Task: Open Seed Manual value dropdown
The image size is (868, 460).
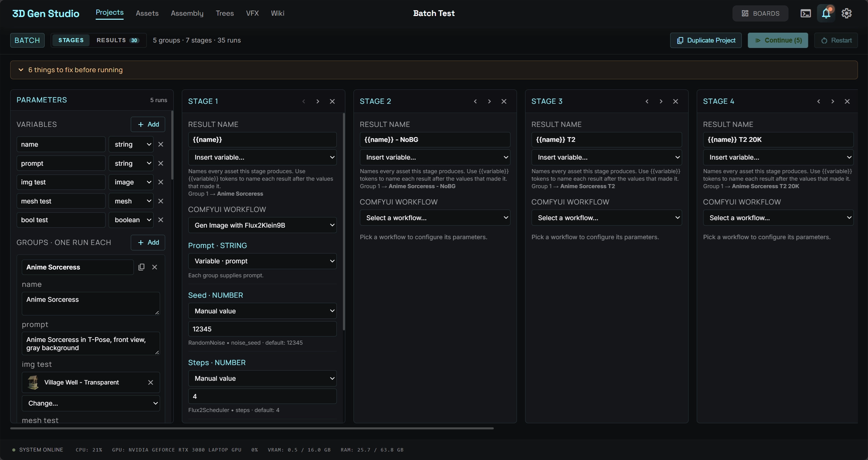Action: pyautogui.click(x=263, y=311)
